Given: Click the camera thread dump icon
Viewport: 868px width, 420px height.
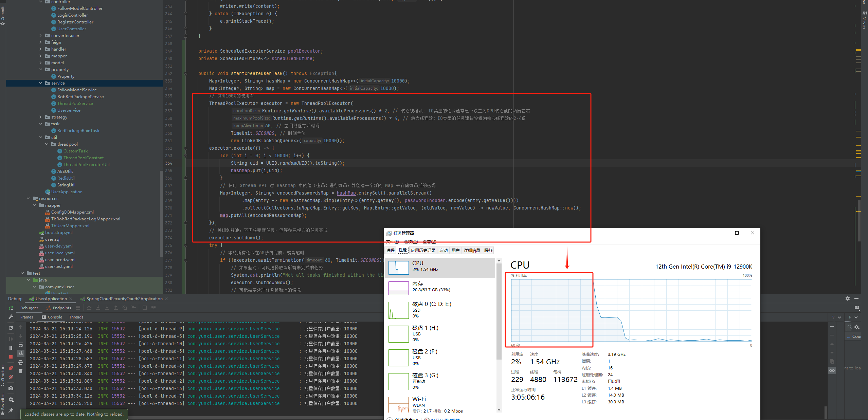Looking at the screenshot, I should click(11, 388).
